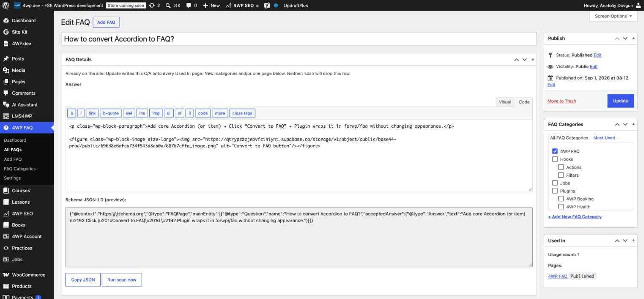Open the search ⌘K icon
644x299 pixels.
168,6
